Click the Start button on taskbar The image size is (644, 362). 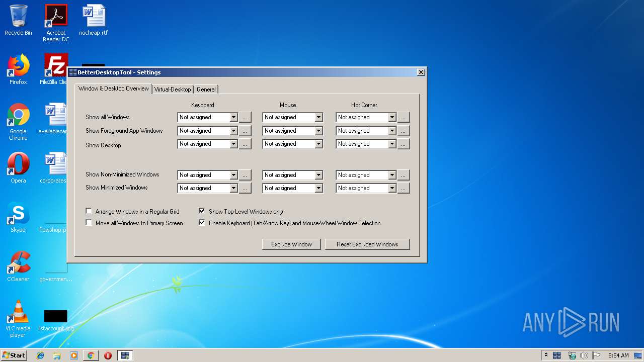[14, 355]
